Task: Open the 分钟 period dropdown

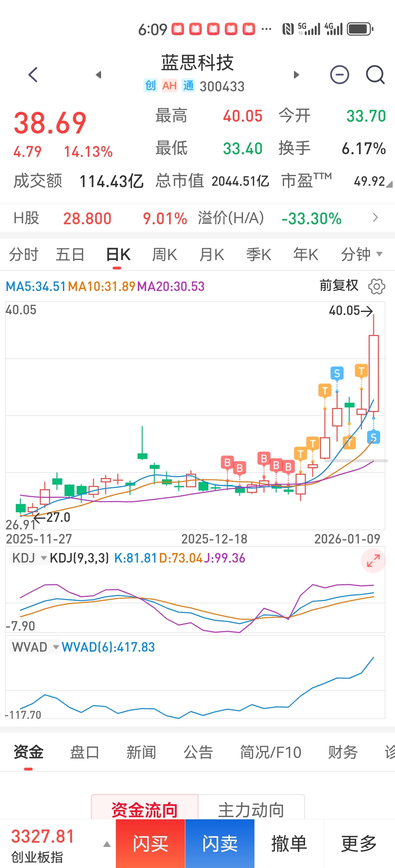Action: click(x=362, y=254)
